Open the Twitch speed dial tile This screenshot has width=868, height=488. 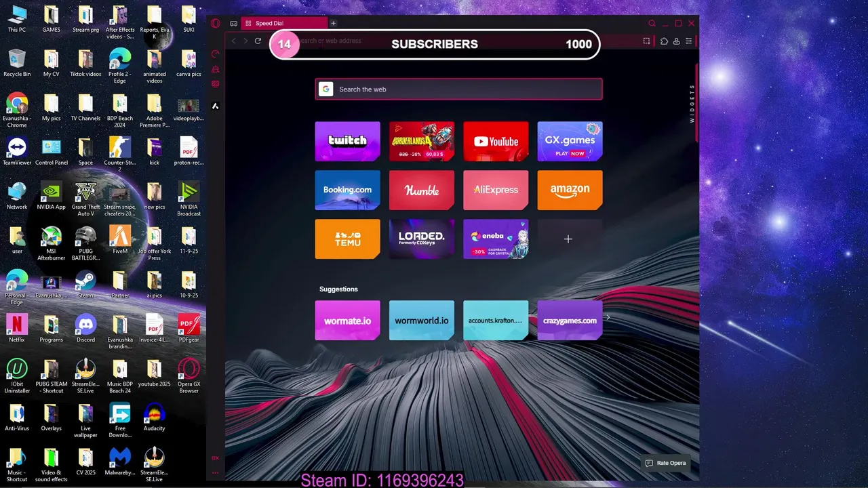click(347, 141)
